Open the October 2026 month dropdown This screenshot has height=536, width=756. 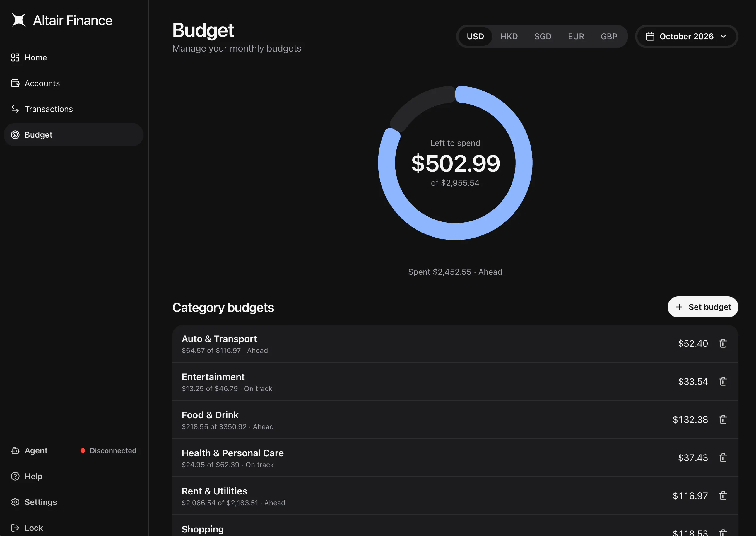[x=686, y=36]
